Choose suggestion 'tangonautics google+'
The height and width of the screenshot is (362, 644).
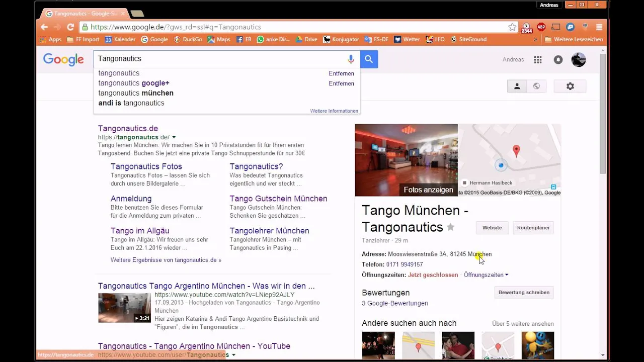134,83
